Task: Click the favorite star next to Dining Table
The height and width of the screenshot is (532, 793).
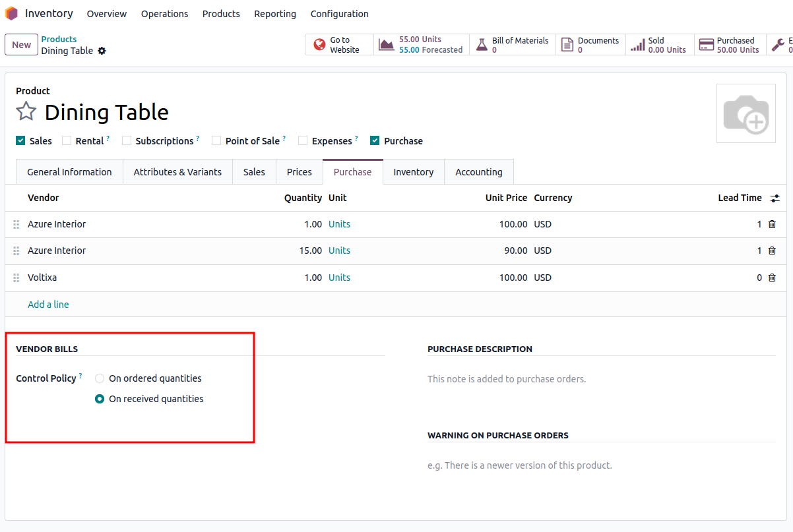Action: (x=26, y=111)
